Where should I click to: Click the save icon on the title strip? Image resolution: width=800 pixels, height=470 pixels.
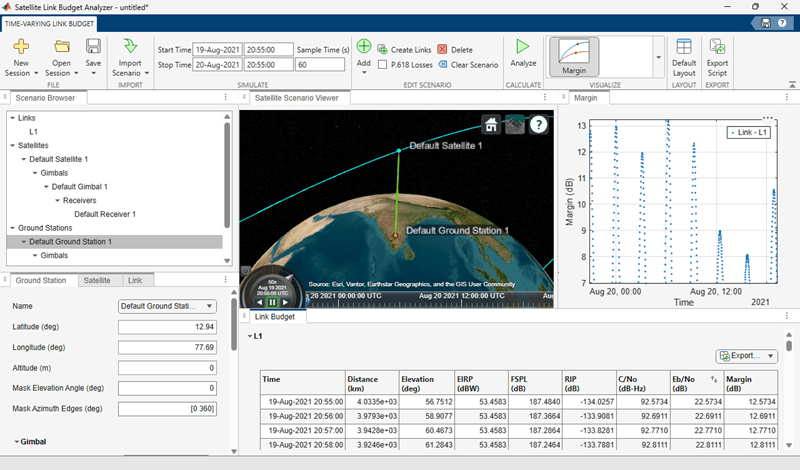pyautogui.click(x=765, y=23)
